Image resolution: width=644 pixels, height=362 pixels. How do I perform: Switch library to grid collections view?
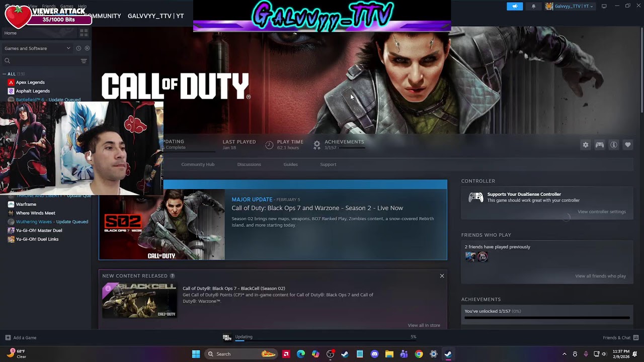coord(84,33)
